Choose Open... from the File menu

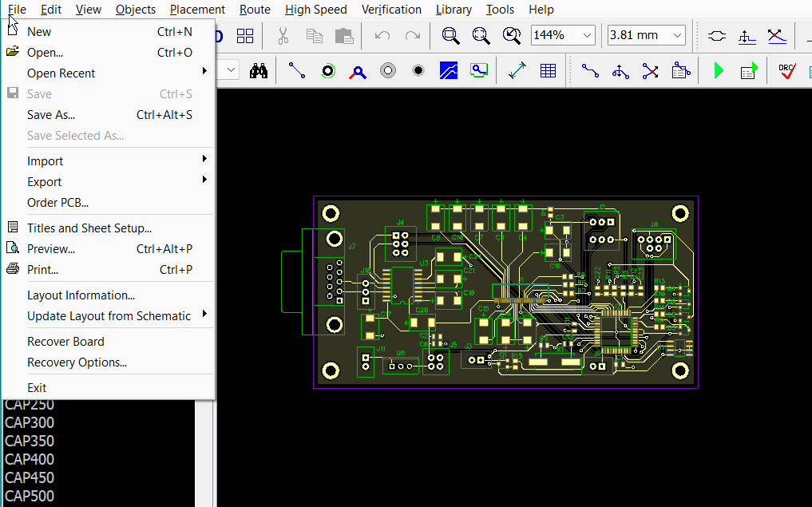[108, 53]
